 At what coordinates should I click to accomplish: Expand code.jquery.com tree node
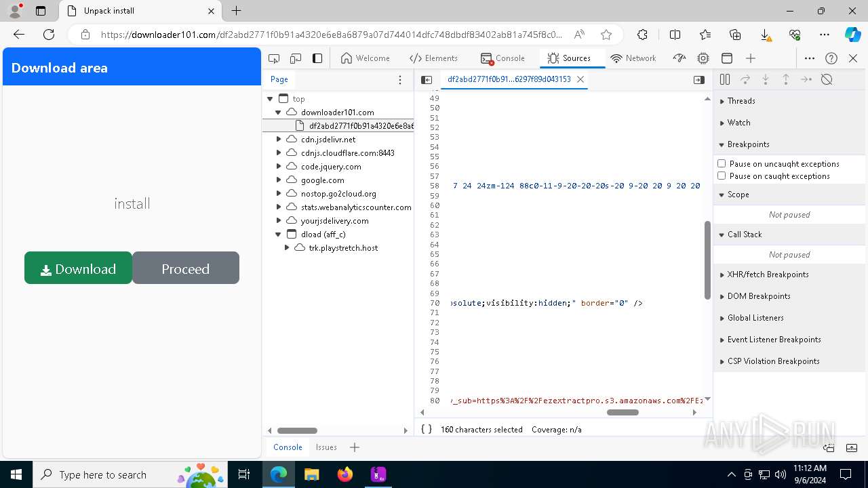[x=278, y=166]
